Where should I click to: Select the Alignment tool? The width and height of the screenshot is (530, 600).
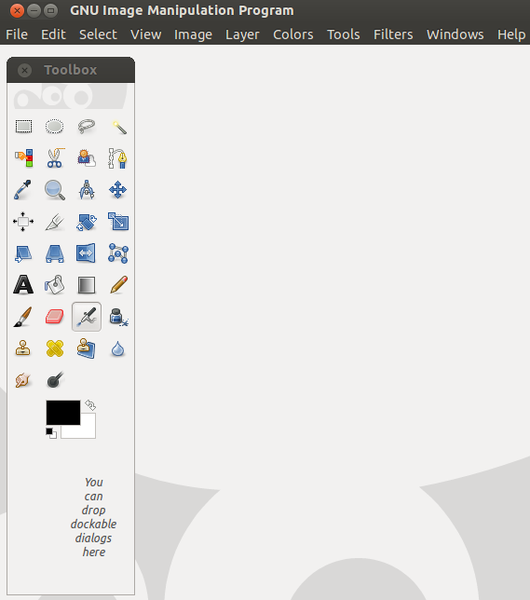point(23,222)
